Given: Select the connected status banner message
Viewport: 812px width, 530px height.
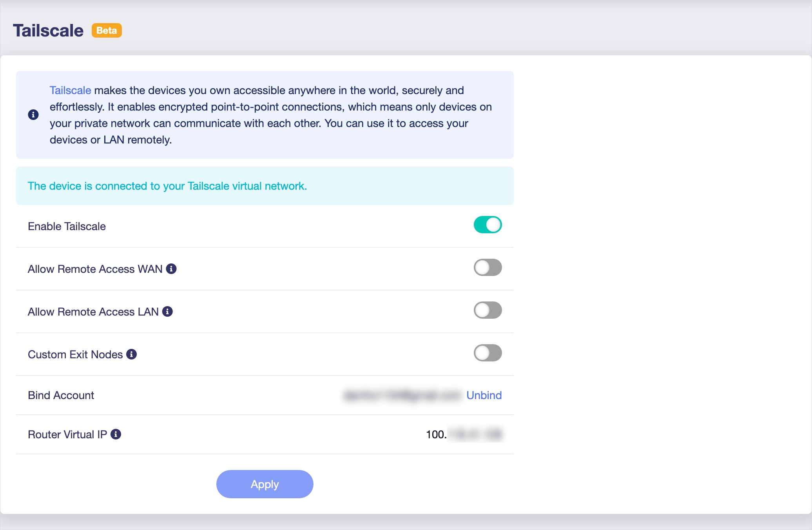Looking at the screenshot, I should [x=167, y=186].
